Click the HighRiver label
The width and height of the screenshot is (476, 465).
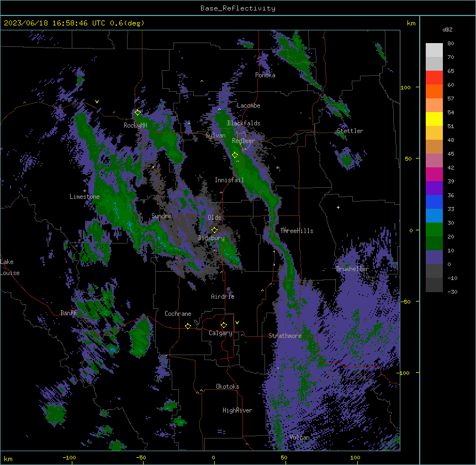coord(237,410)
